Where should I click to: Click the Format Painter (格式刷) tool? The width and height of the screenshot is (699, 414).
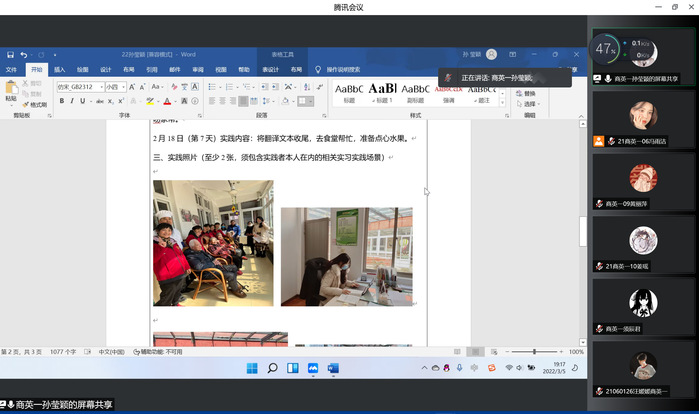[37, 104]
